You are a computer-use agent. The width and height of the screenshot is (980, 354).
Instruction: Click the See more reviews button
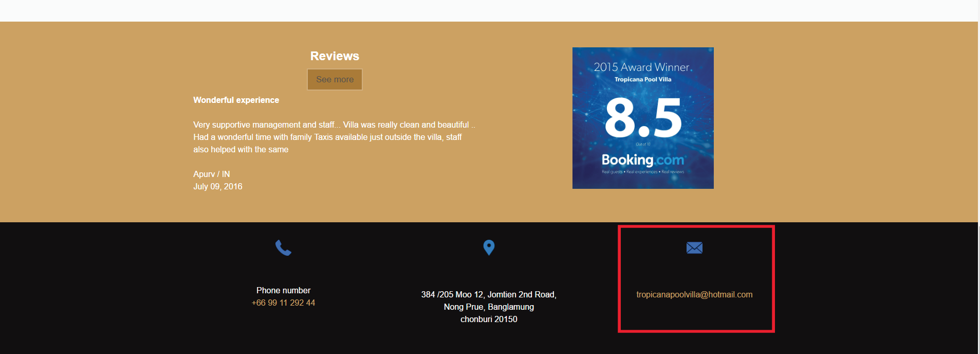coord(335,79)
